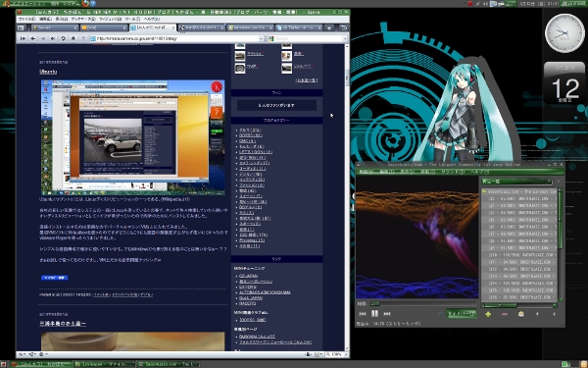
Task: Open Opera's closed tabs trash
Action: click(x=344, y=27)
